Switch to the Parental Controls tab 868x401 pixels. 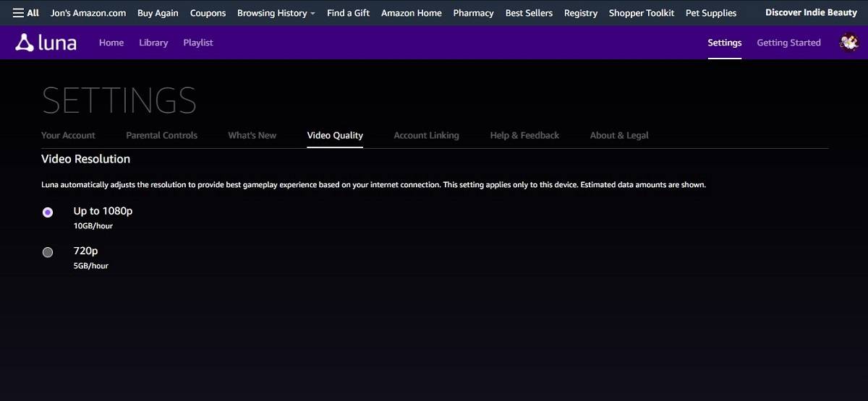click(161, 135)
